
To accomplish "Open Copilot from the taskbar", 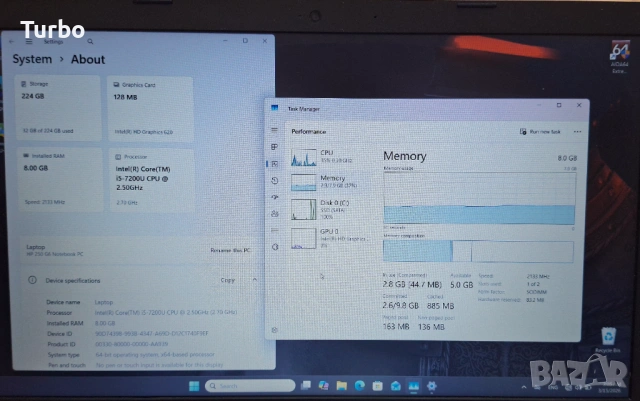I will (x=324, y=385).
